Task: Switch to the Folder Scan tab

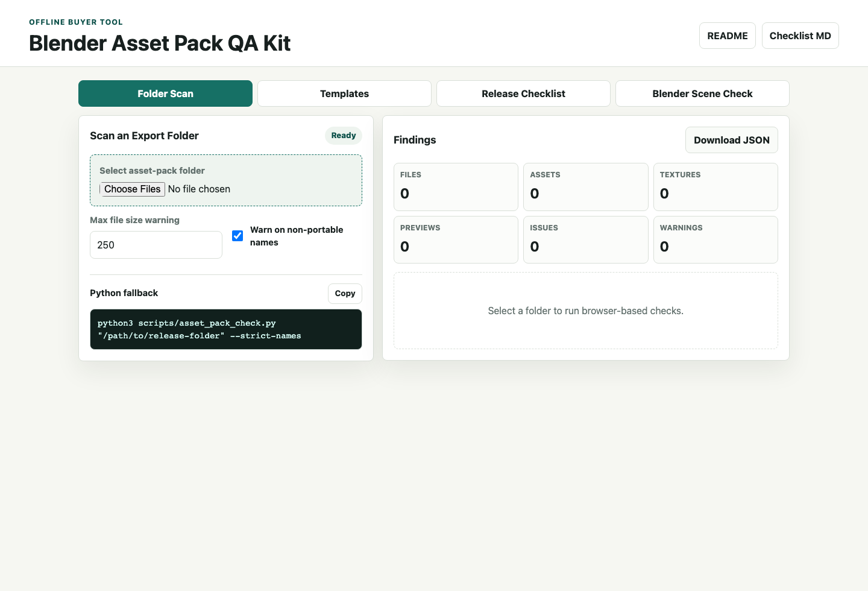Action: pyautogui.click(x=165, y=93)
